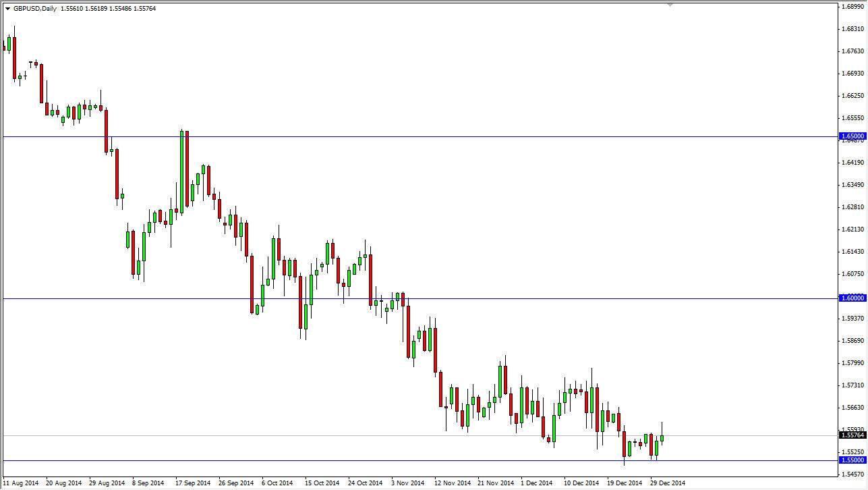Click the 15 Oct 2014 date label
The width and height of the screenshot is (868, 490).
pos(322,483)
